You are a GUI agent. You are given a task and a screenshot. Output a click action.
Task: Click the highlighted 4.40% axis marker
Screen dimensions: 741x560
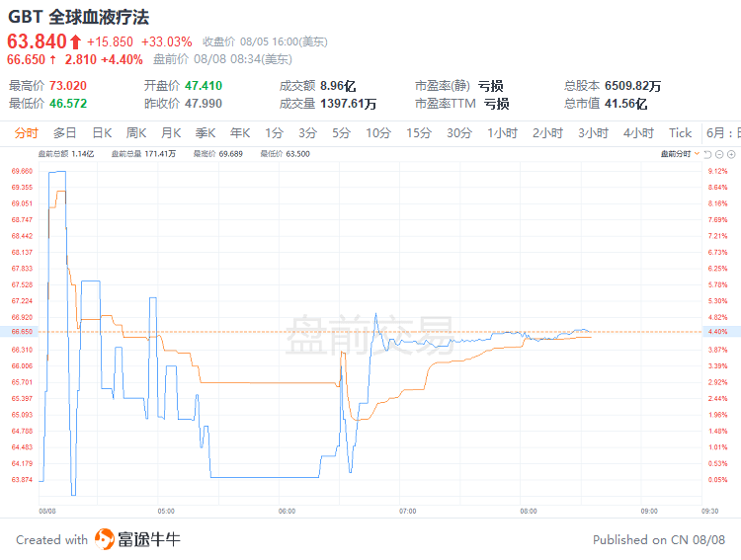tap(721, 332)
